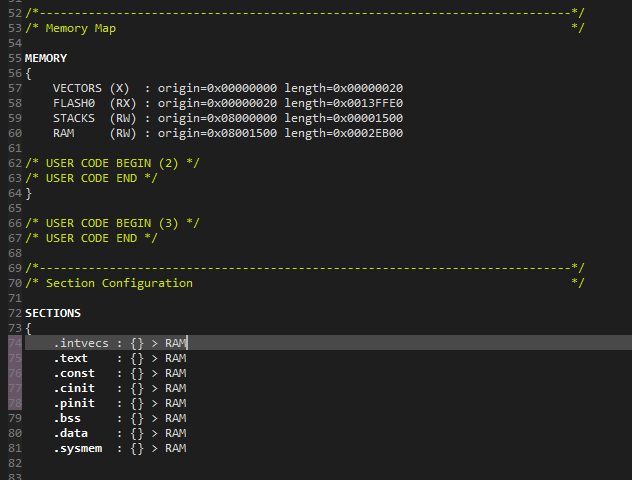Image resolution: width=632 pixels, height=480 pixels.
Task: Click RAM length value 0x0002EB00
Action: 368,133
